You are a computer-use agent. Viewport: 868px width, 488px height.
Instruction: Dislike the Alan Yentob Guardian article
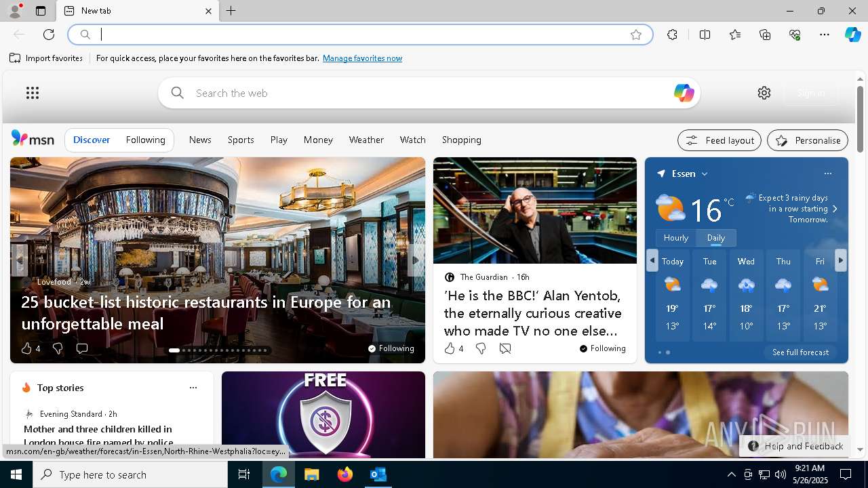point(481,348)
